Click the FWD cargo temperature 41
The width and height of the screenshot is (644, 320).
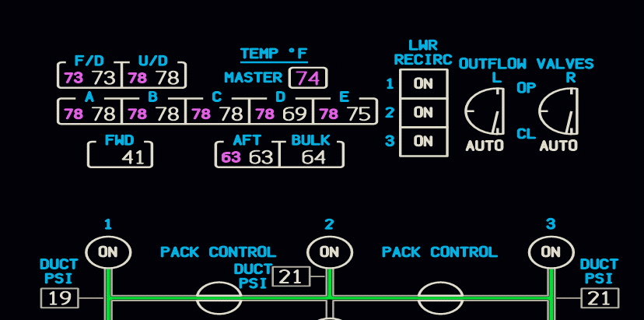coord(134,157)
